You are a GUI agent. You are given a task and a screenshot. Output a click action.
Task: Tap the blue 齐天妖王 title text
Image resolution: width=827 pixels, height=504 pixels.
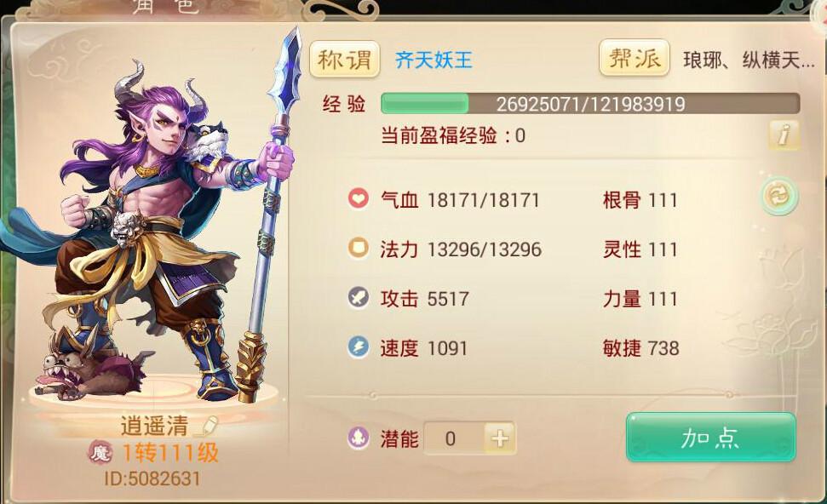click(x=434, y=60)
